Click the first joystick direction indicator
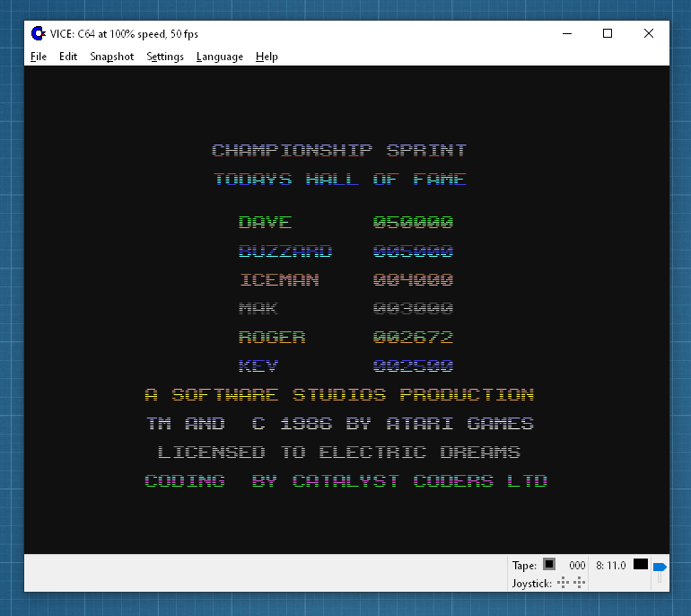 point(563,583)
